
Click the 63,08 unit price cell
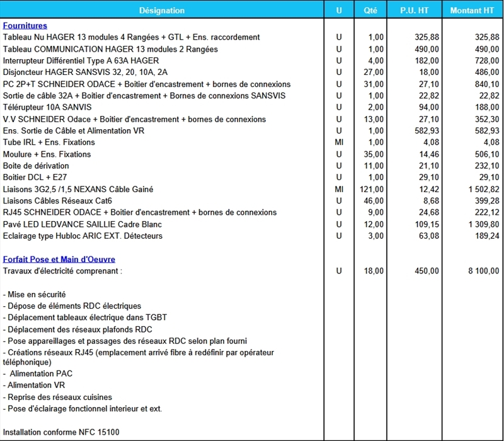(x=429, y=236)
